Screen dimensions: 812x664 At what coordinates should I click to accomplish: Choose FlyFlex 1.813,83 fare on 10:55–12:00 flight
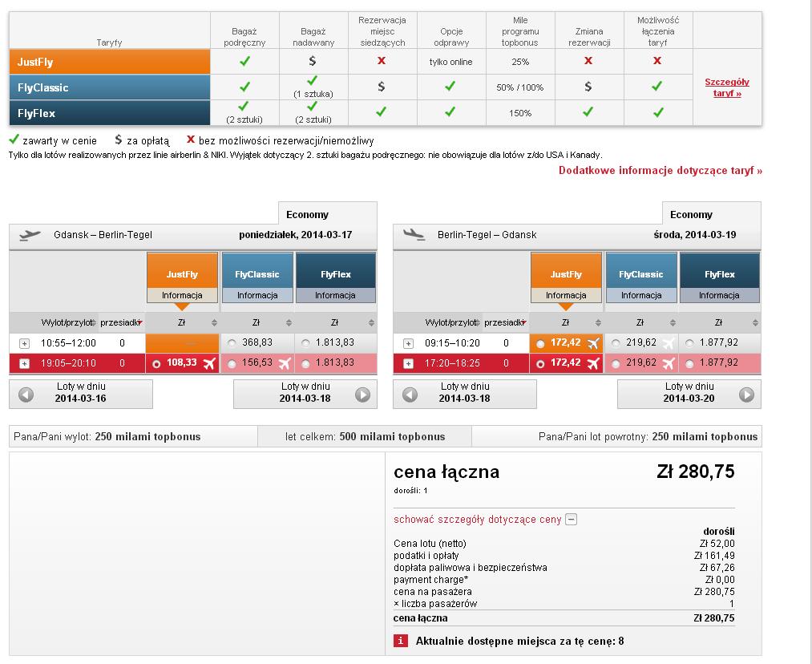[305, 343]
